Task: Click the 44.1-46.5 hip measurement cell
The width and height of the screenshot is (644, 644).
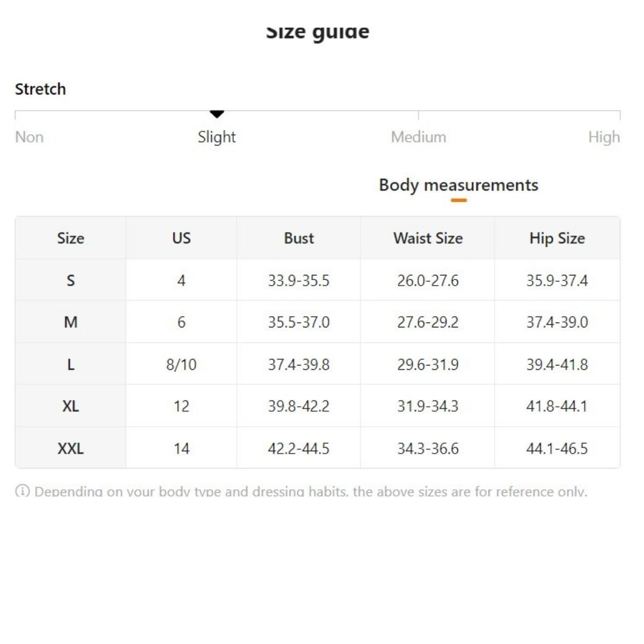Action: (557, 448)
